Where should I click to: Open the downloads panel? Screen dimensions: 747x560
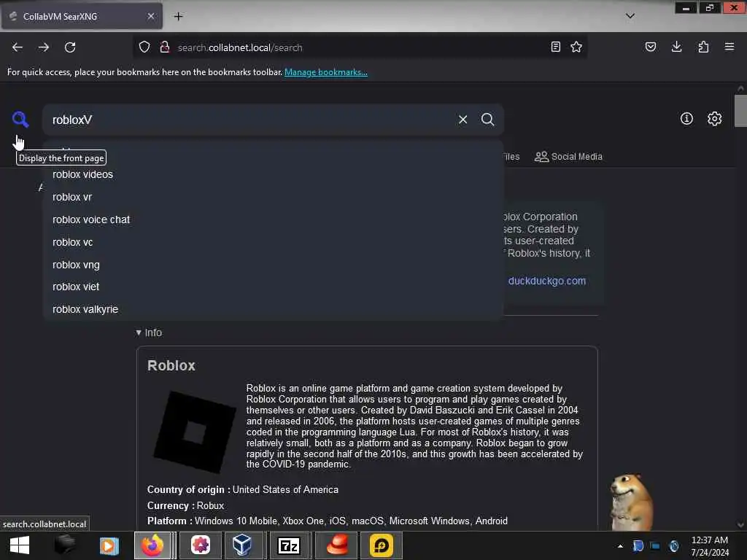tap(676, 47)
